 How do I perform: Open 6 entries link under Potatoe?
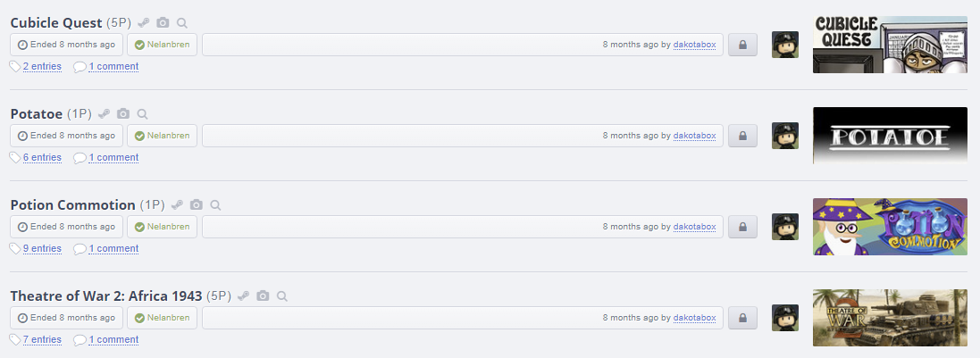tap(43, 157)
